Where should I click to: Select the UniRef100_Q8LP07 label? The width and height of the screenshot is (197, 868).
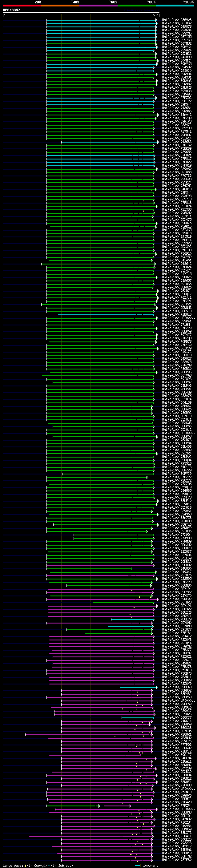tap(177, 382)
